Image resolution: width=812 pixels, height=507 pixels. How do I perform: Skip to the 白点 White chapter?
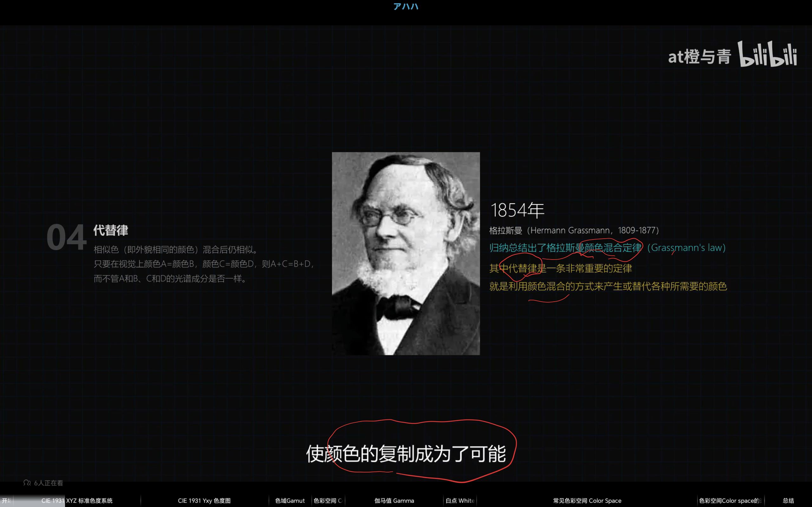tap(460, 501)
